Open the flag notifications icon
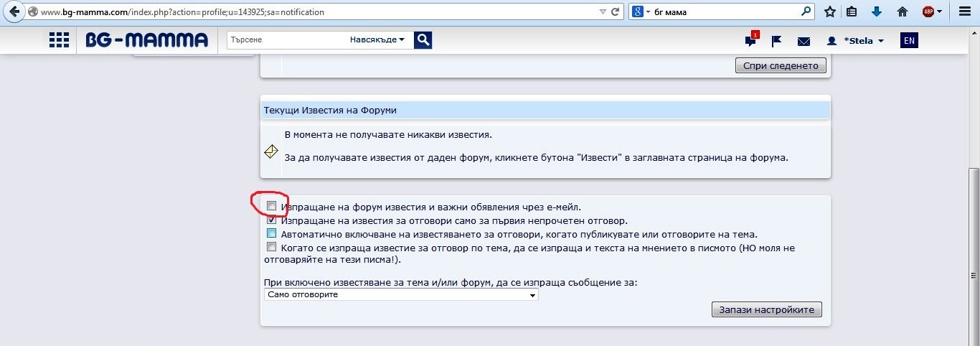Viewport: 980px width, 346px height. 776,42
